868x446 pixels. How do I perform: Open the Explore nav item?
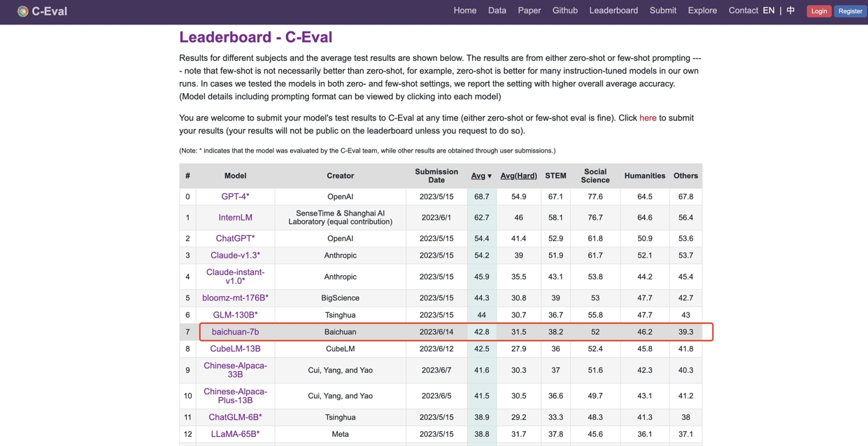(702, 11)
